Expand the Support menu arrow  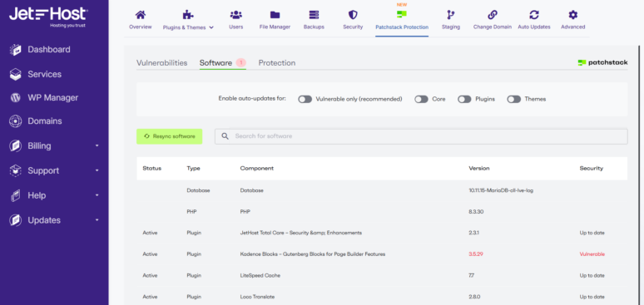click(97, 170)
